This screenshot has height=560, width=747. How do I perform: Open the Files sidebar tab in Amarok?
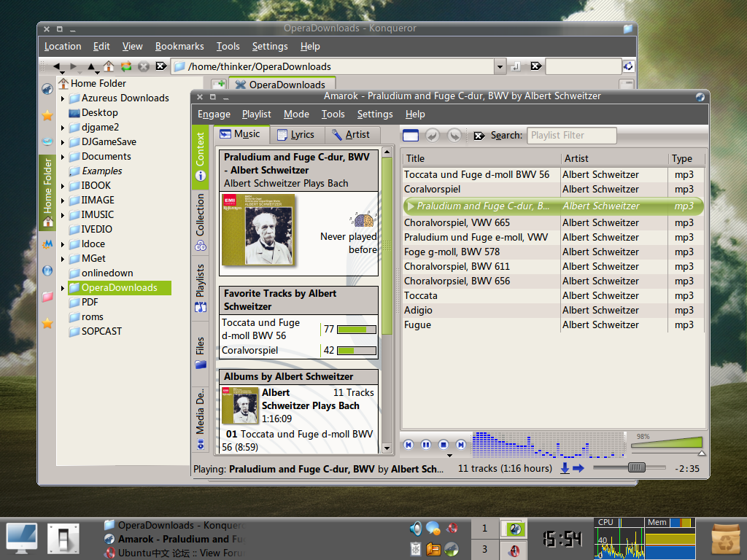click(200, 354)
